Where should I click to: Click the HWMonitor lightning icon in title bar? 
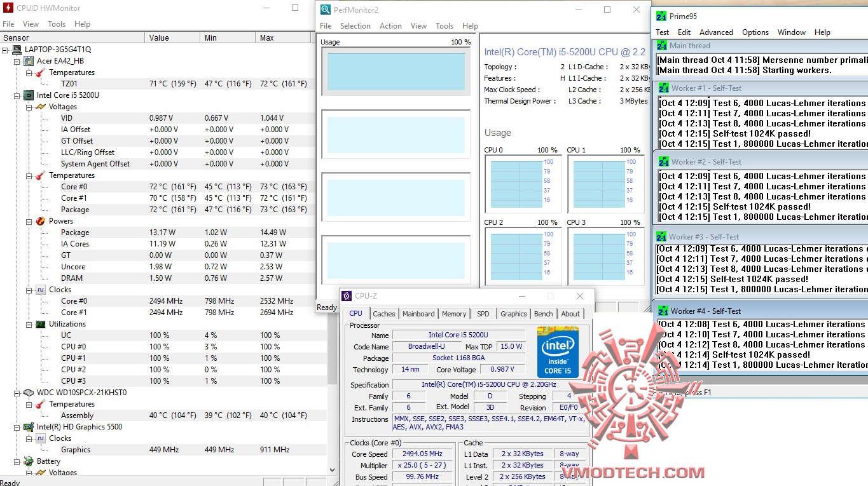tap(8, 8)
